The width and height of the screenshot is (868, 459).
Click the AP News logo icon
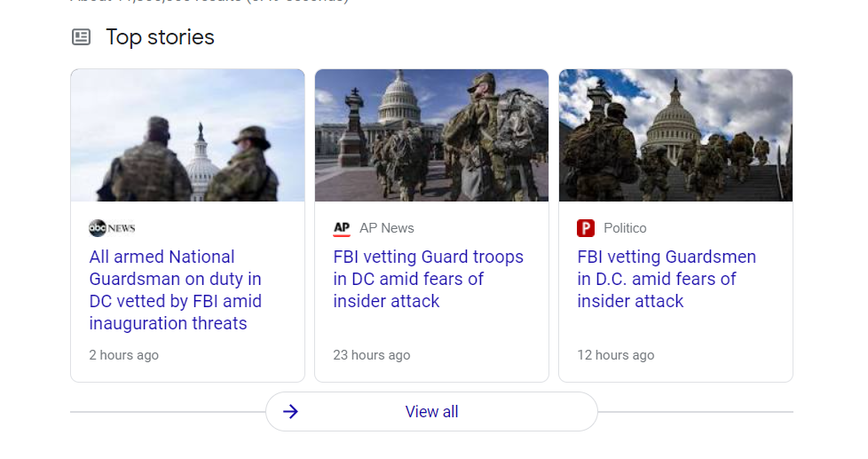[342, 228]
